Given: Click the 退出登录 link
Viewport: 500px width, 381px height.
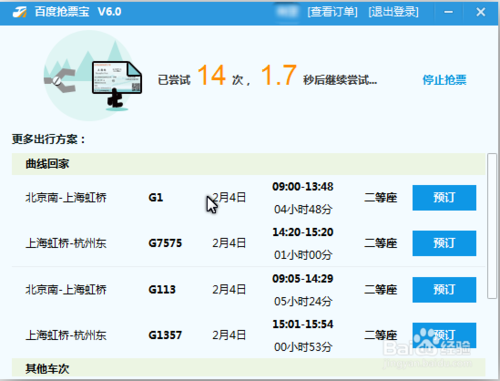Looking at the screenshot, I should click(x=393, y=12).
